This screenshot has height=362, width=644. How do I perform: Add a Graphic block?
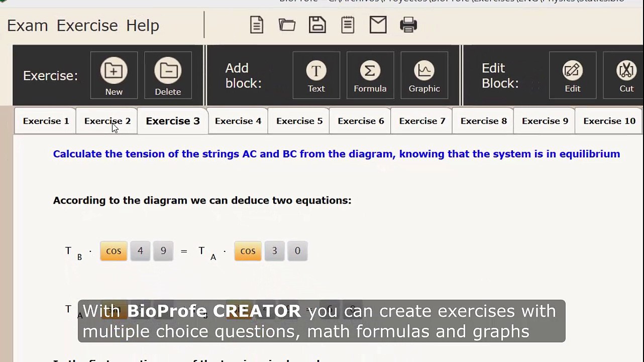tap(424, 75)
